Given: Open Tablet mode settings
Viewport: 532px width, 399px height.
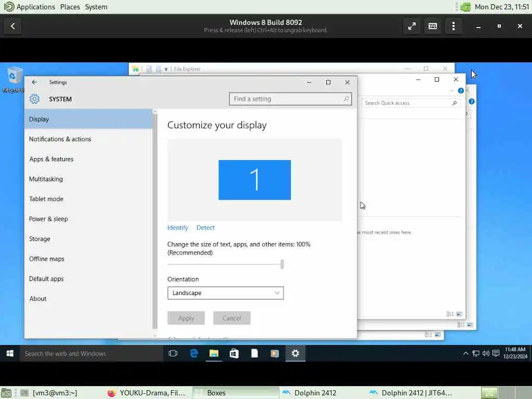Looking at the screenshot, I should (x=88, y=199).
